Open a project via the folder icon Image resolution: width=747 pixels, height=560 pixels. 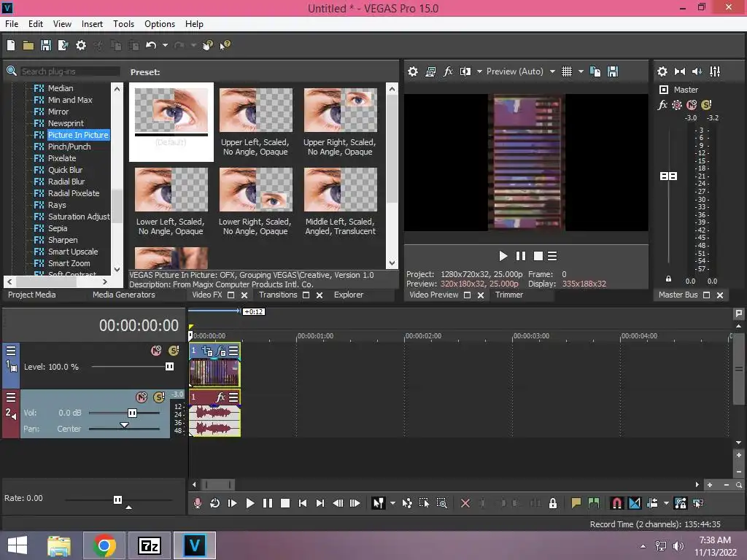(x=28, y=45)
